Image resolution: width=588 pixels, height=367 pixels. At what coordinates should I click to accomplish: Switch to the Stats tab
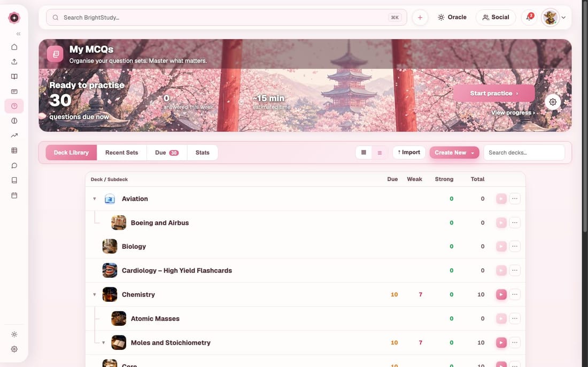pyautogui.click(x=203, y=153)
